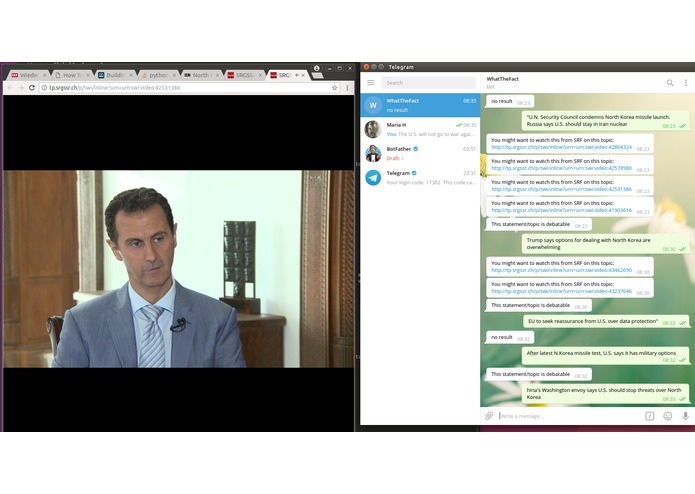
Task: Close the 'python' browser tab
Action: point(174,75)
